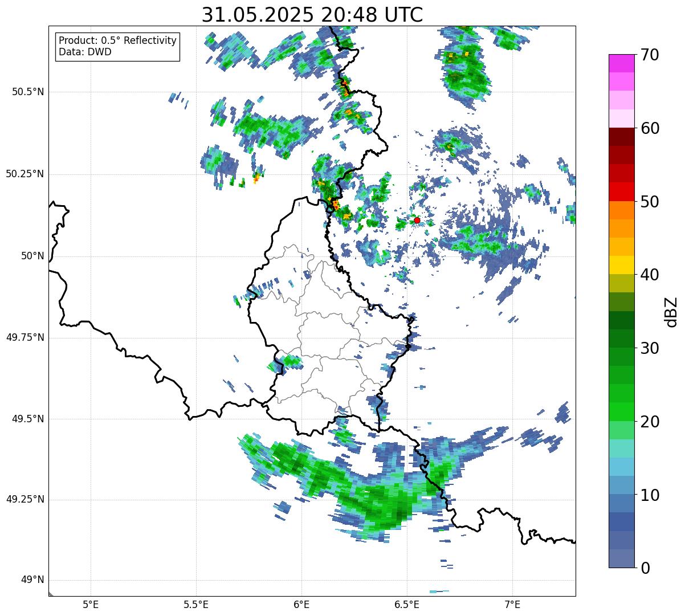Click the 7°E longitude label
Screen dimensions: 685x616
(512, 604)
